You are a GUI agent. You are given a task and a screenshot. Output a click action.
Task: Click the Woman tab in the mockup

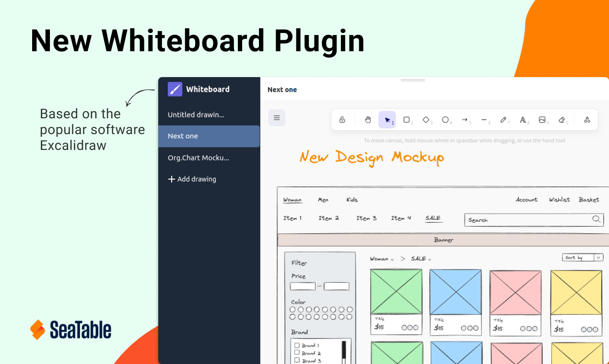point(293,200)
